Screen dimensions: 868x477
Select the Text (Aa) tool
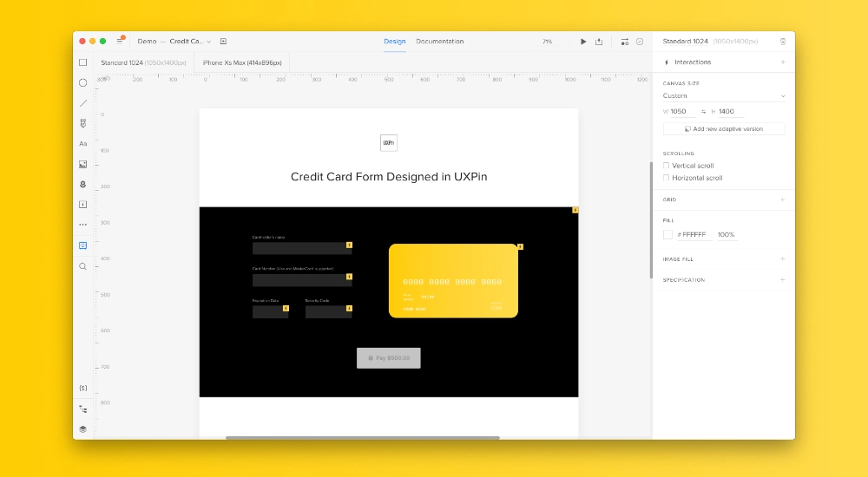point(83,143)
